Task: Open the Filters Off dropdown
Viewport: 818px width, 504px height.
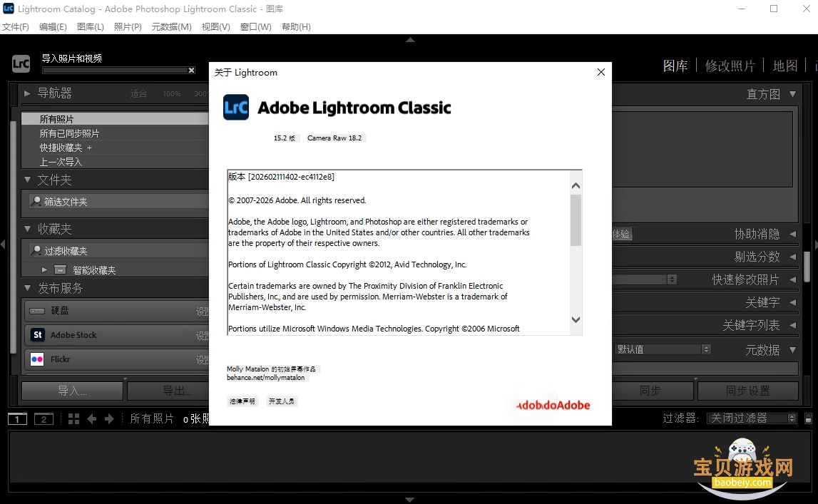Action: pos(752,418)
